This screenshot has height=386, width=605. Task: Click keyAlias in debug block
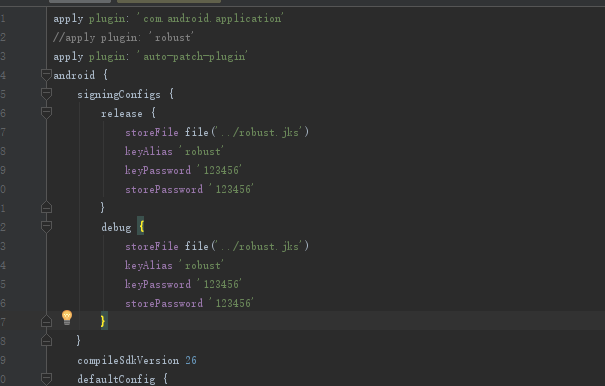pos(149,265)
